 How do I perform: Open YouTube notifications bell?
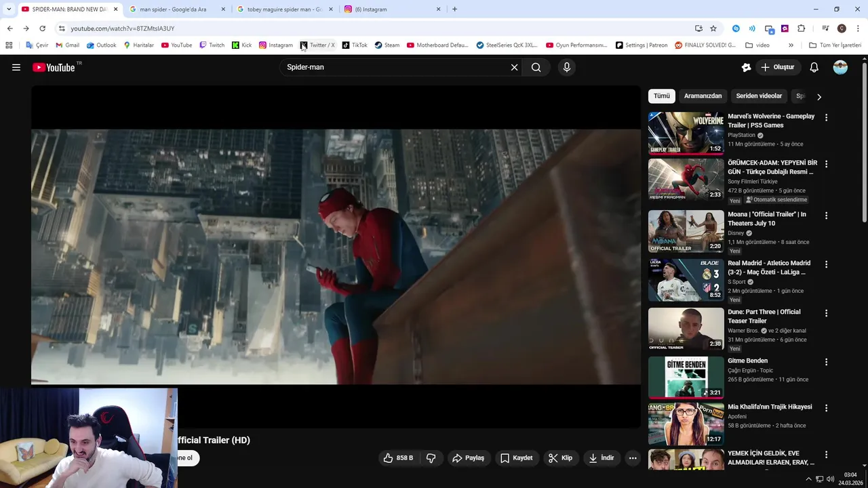(x=814, y=67)
